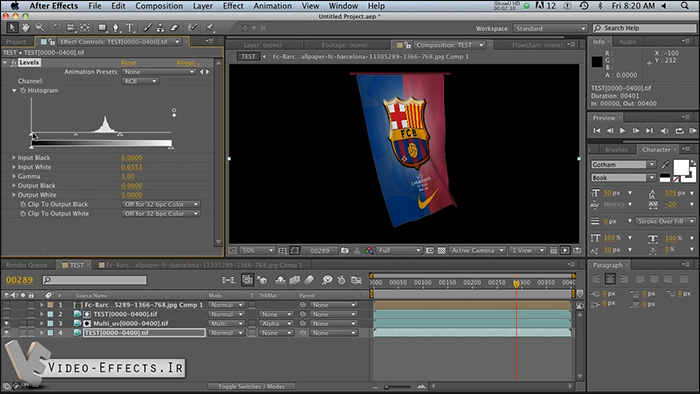700x394 pixels.
Task: Toggle visibility of layer 1 Fc-Barc comp
Action: (x=7, y=305)
